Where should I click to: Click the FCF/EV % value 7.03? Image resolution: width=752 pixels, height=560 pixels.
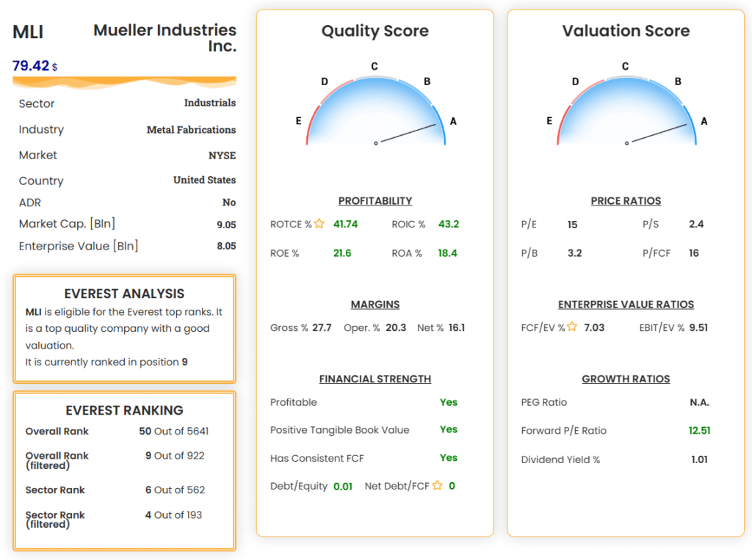[x=594, y=327]
